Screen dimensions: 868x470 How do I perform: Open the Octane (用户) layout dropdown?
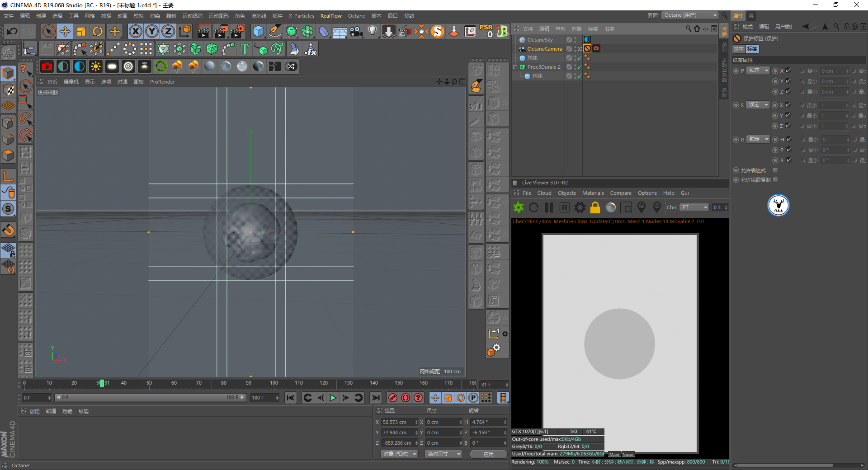click(690, 15)
